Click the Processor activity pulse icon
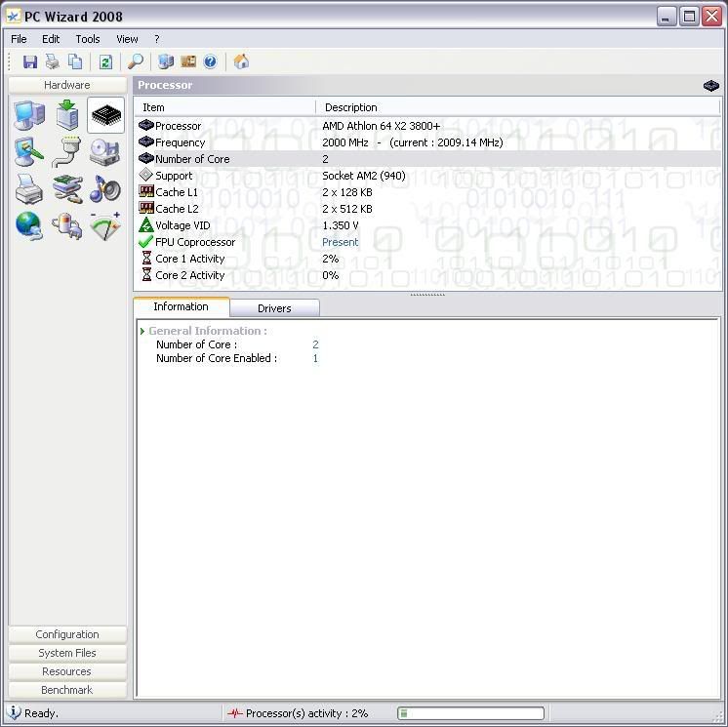Screen dimensions: 728x727 236,712
